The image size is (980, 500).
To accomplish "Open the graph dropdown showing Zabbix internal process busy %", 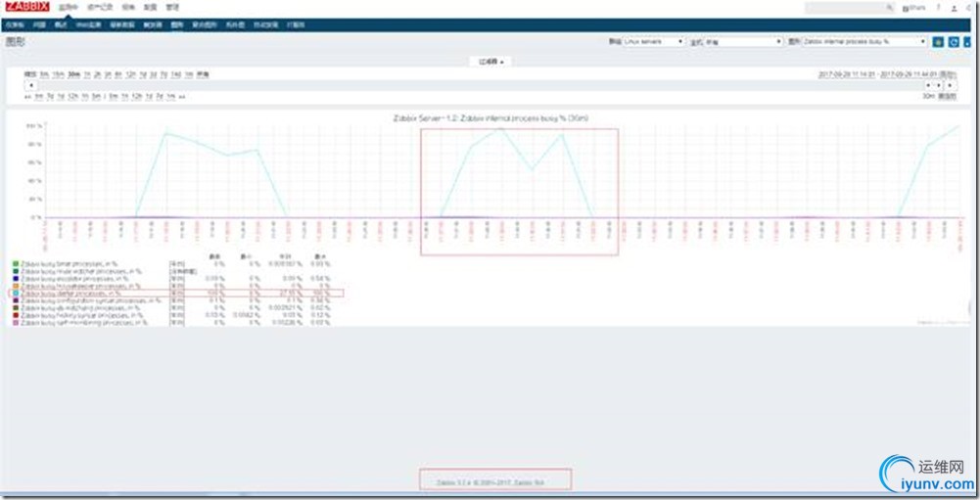I will (864, 41).
